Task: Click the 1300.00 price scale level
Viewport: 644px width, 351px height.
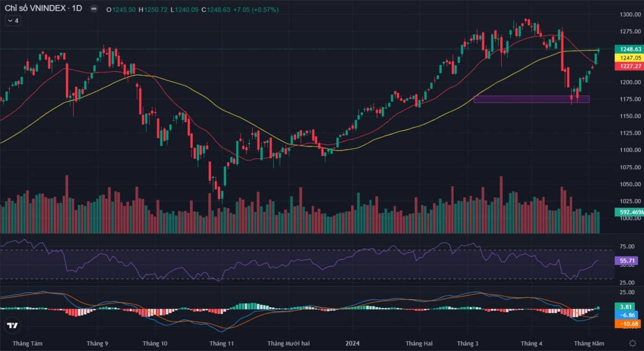Action: click(x=631, y=14)
